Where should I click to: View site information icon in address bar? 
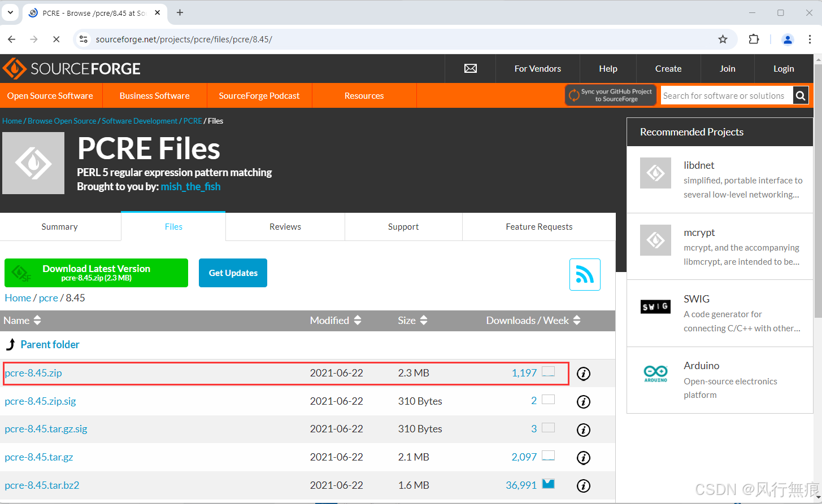click(84, 39)
